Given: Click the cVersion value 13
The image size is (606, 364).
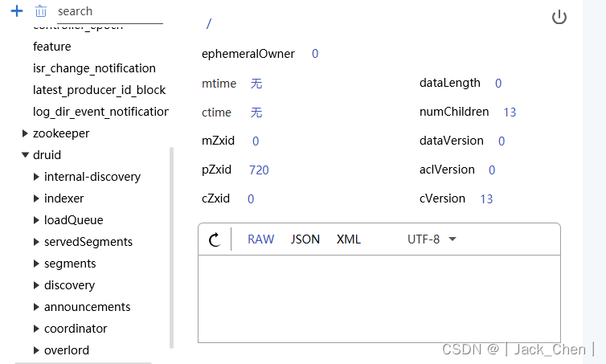Looking at the screenshot, I should [x=486, y=199].
